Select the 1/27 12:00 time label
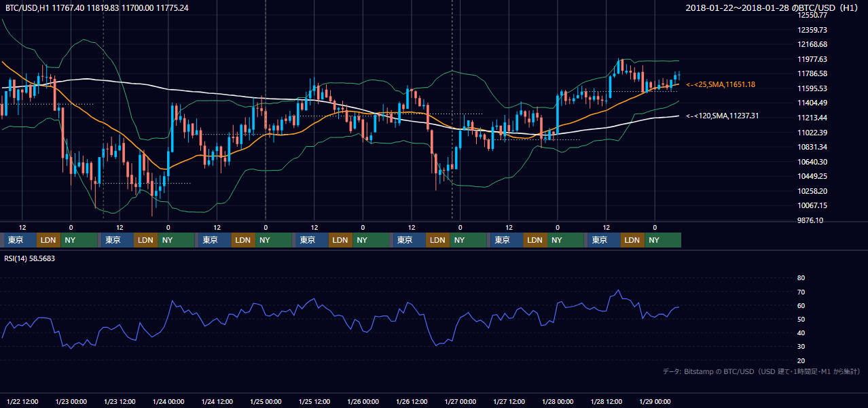The height and width of the screenshot is (408, 868). tap(509, 401)
